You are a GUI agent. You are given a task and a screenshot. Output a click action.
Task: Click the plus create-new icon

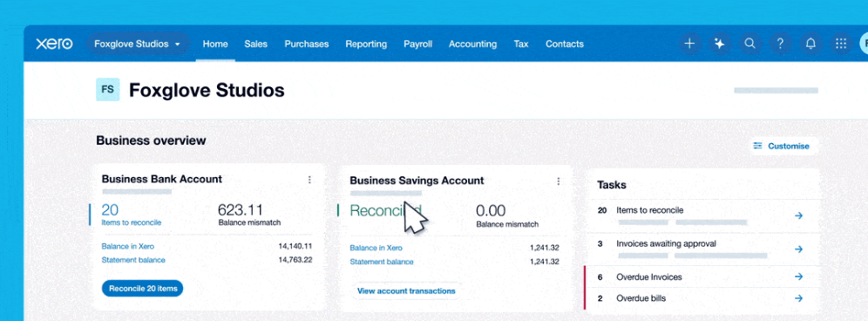pyautogui.click(x=689, y=44)
